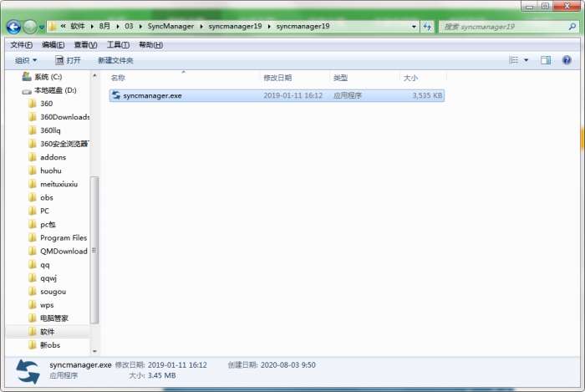The image size is (585, 392).
Task: Select the 360安全浏览器 folder
Action: click(64, 144)
